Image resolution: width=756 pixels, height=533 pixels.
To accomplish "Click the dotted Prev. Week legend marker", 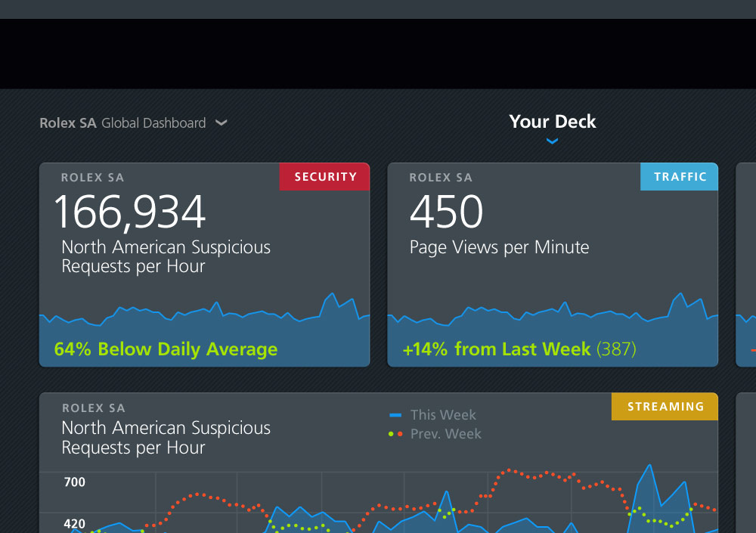I will click(x=395, y=434).
